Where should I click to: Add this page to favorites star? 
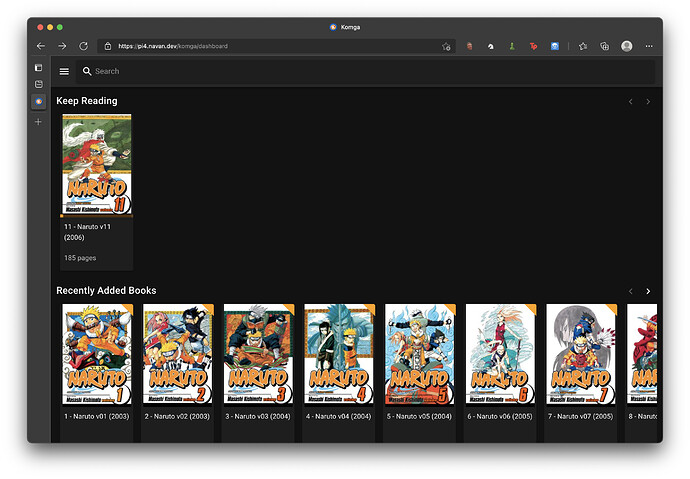446,46
